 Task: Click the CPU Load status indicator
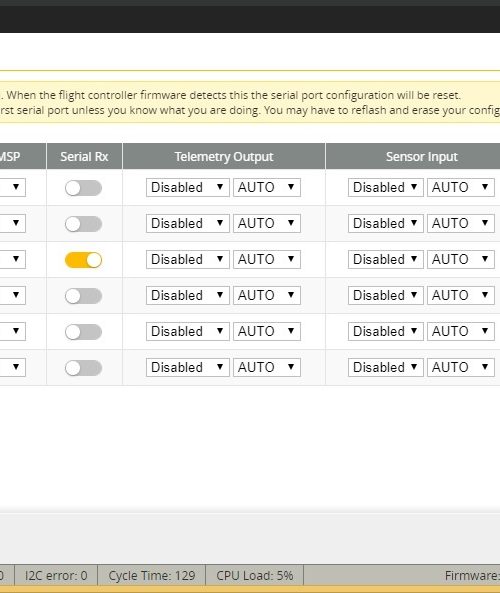pyautogui.click(x=255, y=576)
